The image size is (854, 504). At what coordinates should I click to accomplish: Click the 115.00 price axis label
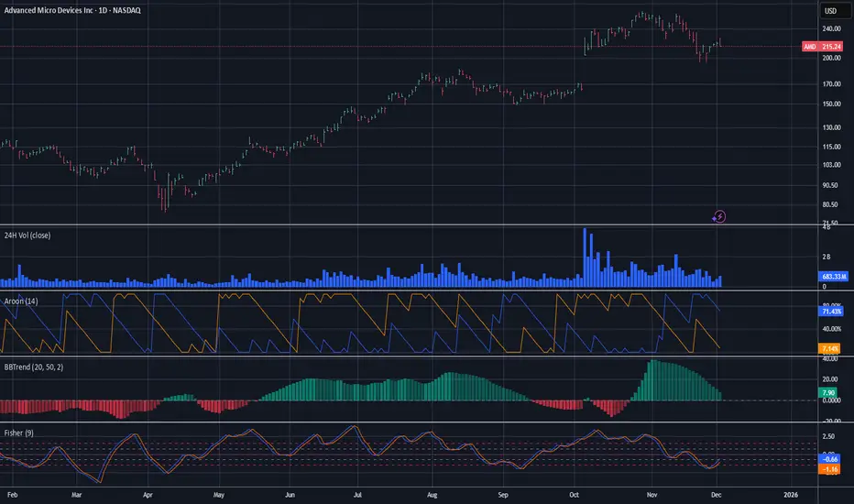click(x=832, y=148)
